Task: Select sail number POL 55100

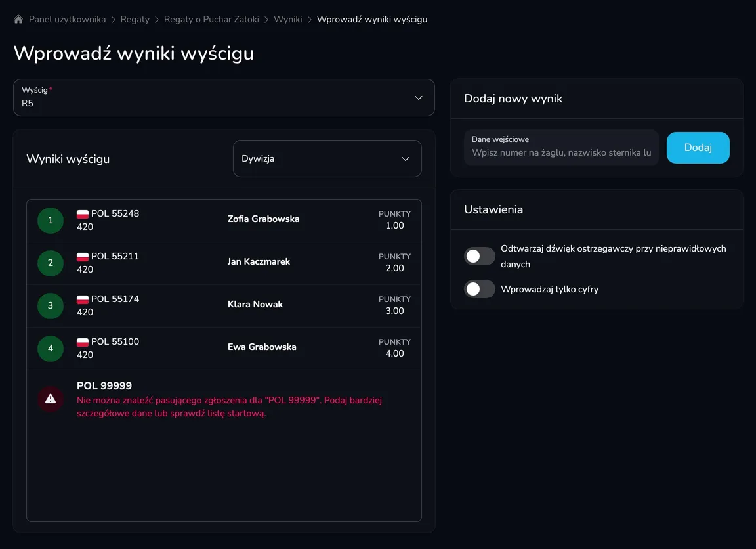Action: tap(115, 341)
